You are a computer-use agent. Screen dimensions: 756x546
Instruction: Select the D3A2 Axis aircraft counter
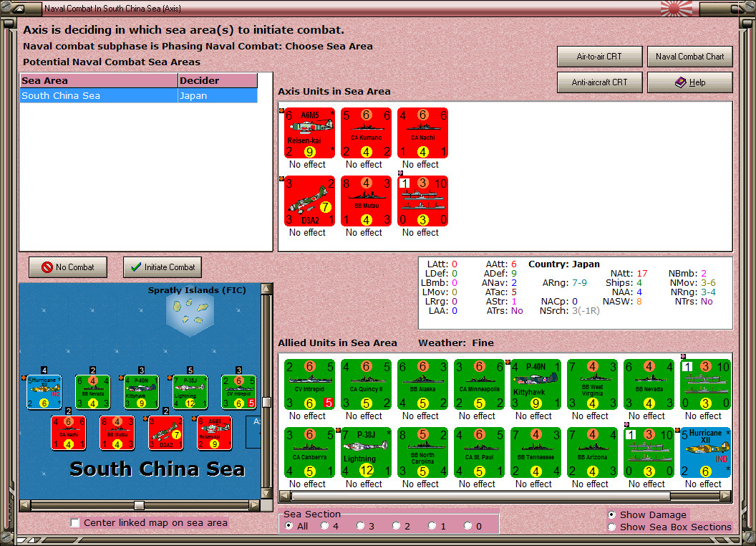click(x=309, y=201)
